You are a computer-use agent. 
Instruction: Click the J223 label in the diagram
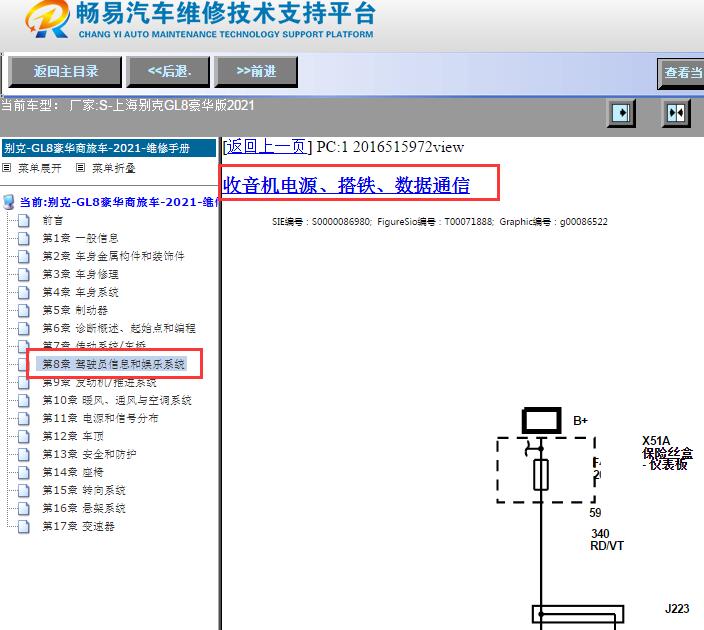tap(677, 609)
